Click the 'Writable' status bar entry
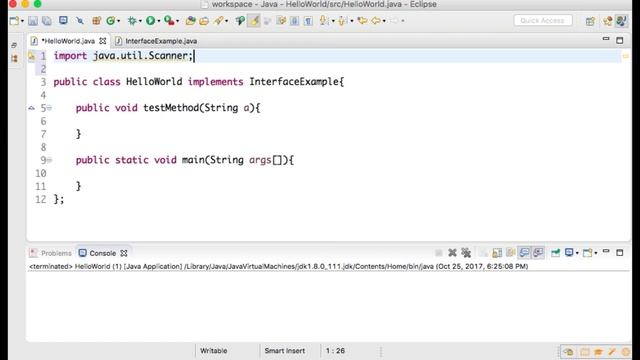This screenshot has height=360, width=640. point(213,351)
